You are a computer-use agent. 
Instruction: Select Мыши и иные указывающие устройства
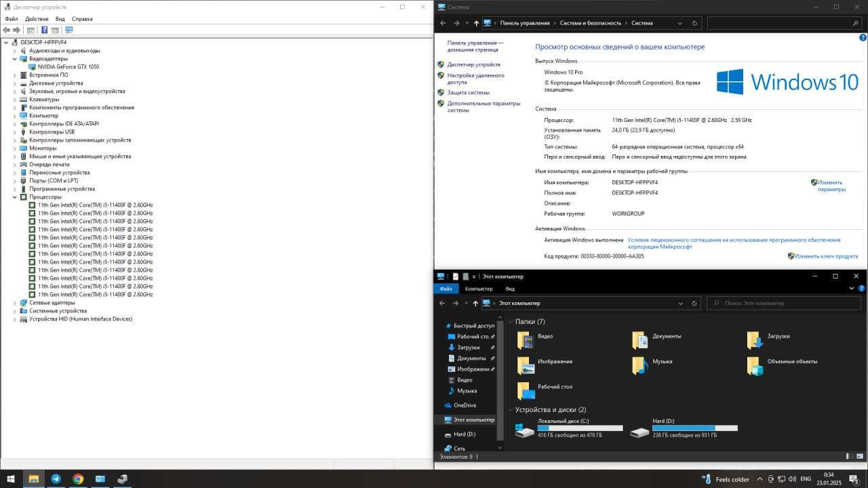click(80, 156)
